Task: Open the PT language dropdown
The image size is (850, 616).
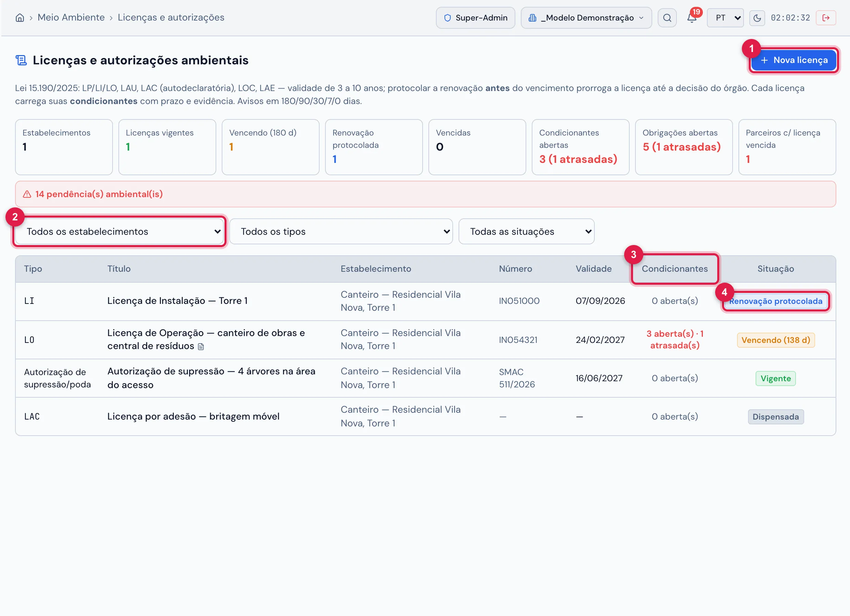Action: click(725, 17)
